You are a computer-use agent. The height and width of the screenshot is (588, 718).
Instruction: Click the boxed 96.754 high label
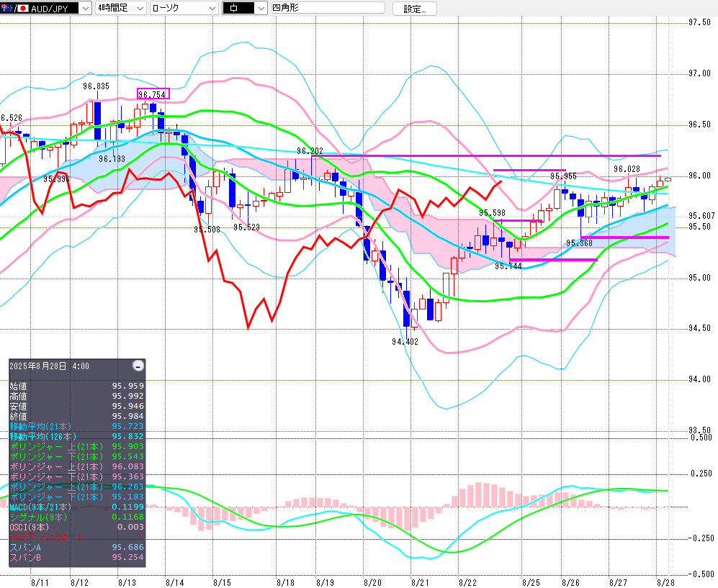click(x=153, y=94)
